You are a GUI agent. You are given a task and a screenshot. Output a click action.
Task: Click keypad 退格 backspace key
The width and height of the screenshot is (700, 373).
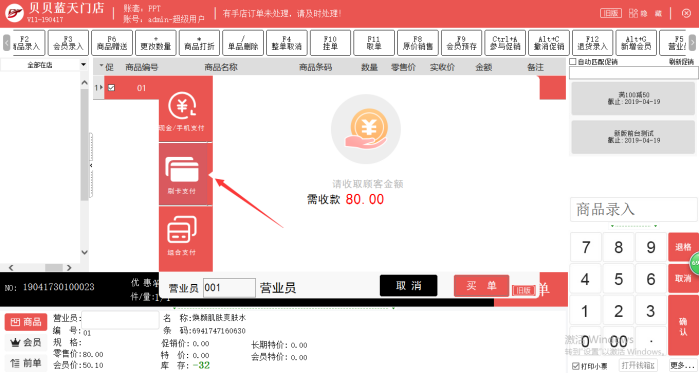coord(683,247)
